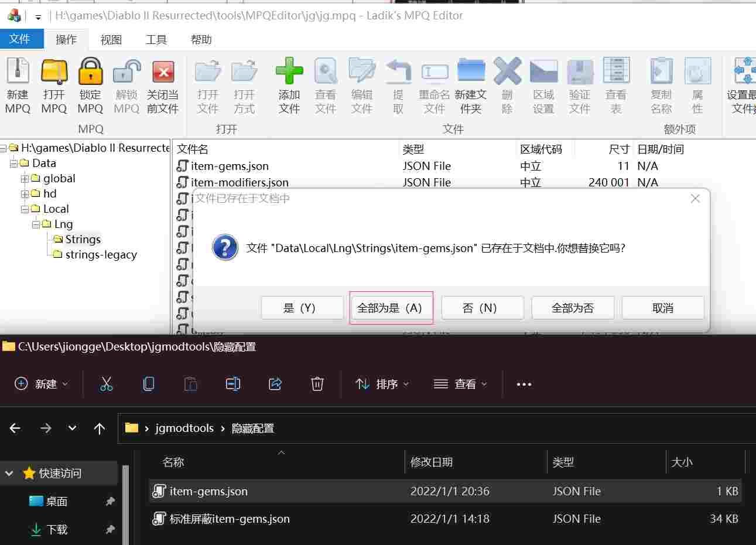The height and width of the screenshot is (545, 756).
Task: Click the Rename icon in Explorer toolbar
Action: coord(233,384)
